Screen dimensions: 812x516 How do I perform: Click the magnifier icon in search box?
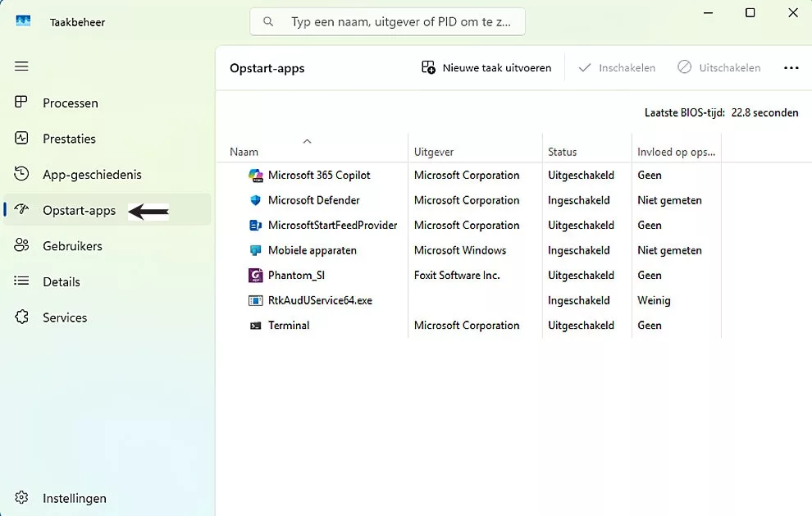click(267, 22)
